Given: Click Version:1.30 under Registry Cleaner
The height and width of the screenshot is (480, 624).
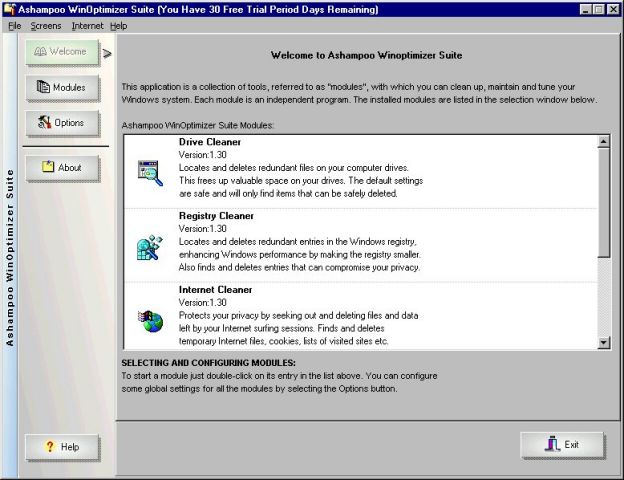Looking at the screenshot, I should 203,229.
